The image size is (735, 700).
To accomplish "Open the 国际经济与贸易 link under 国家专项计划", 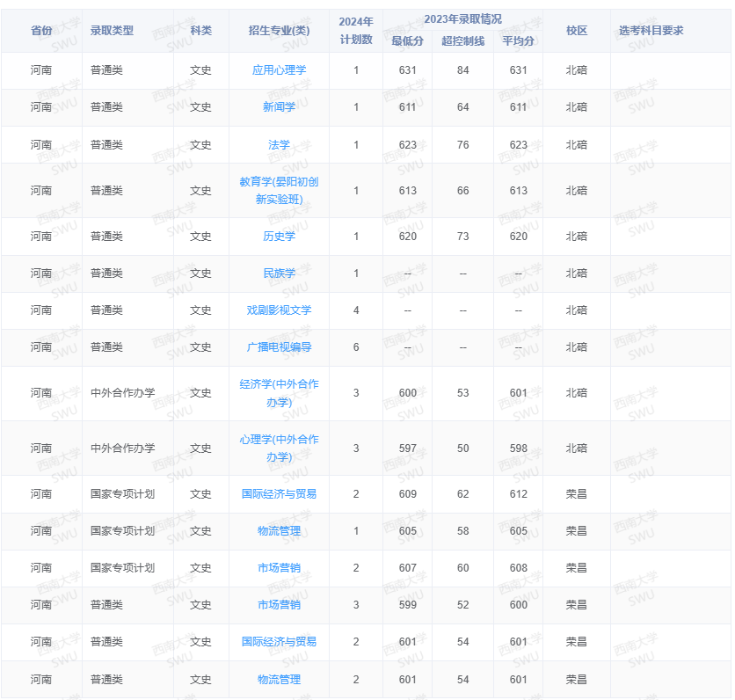I will click(280, 494).
